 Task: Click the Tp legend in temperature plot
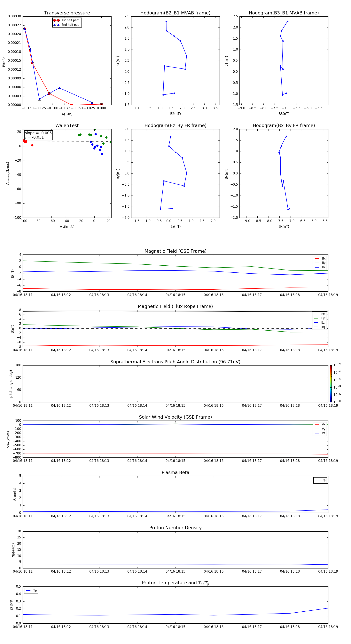point(31,591)
